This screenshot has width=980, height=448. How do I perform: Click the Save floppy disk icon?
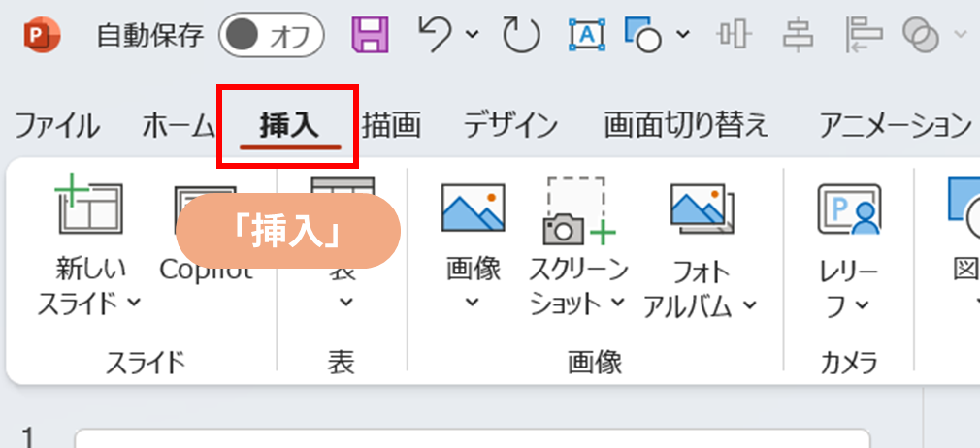click(x=370, y=36)
